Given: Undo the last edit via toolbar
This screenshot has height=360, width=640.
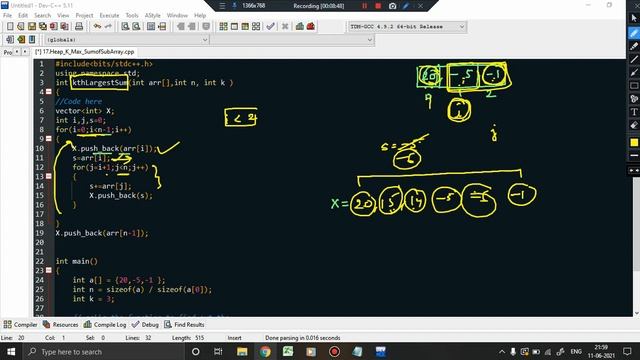Looking at the screenshot, I should click(97, 27).
